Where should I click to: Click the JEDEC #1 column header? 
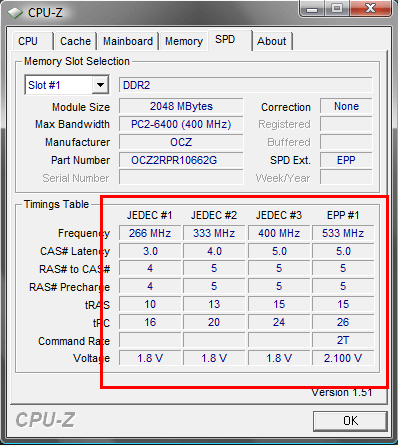pos(149,215)
